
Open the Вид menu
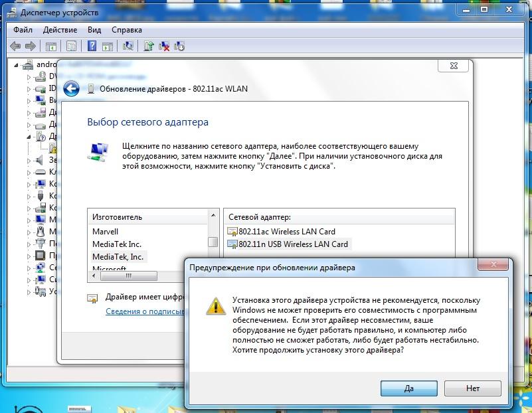pyautogui.click(x=94, y=30)
